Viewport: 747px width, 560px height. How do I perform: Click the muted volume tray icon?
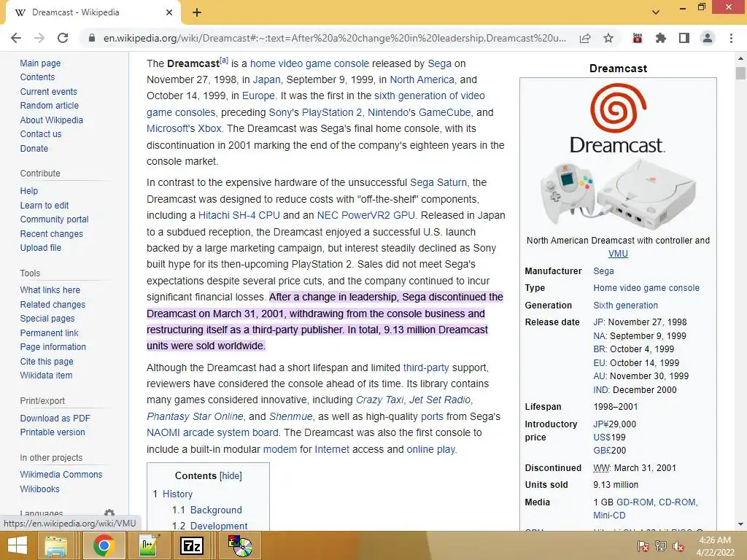pos(678,546)
